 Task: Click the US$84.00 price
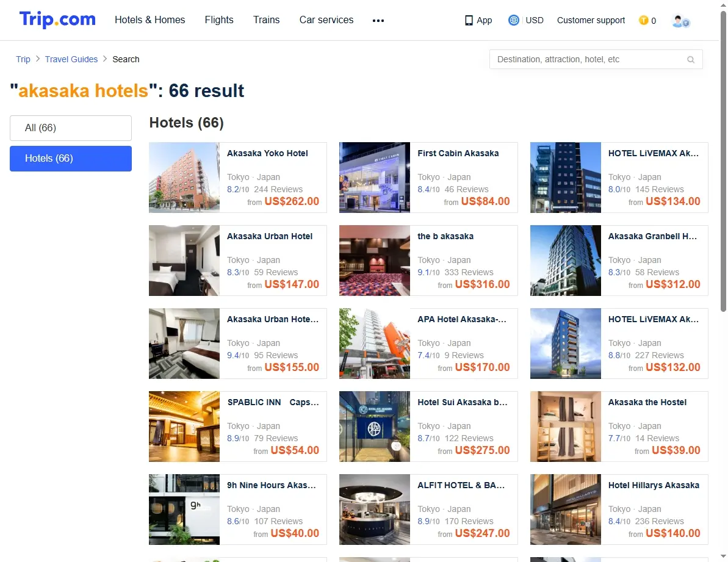[x=486, y=202]
